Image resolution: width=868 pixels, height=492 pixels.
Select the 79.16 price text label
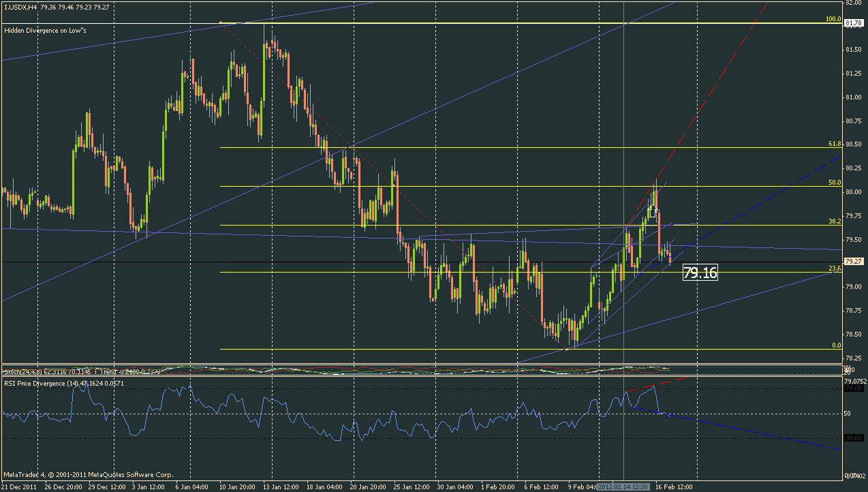pyautogui.click(x=700, y=273)
